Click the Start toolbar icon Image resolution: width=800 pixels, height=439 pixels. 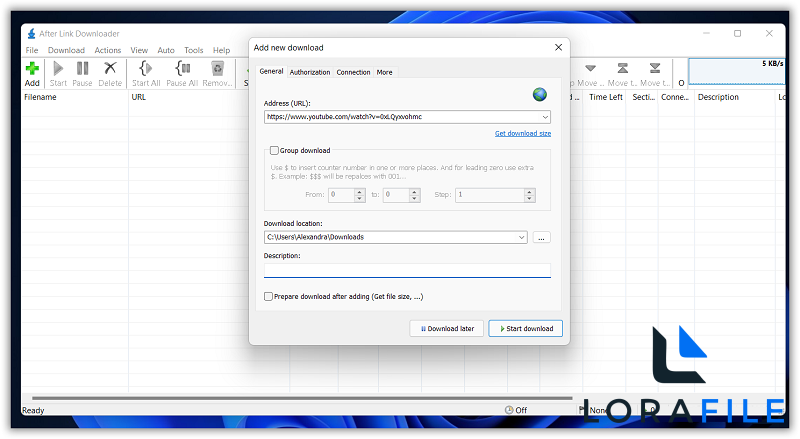coord(58,68)
